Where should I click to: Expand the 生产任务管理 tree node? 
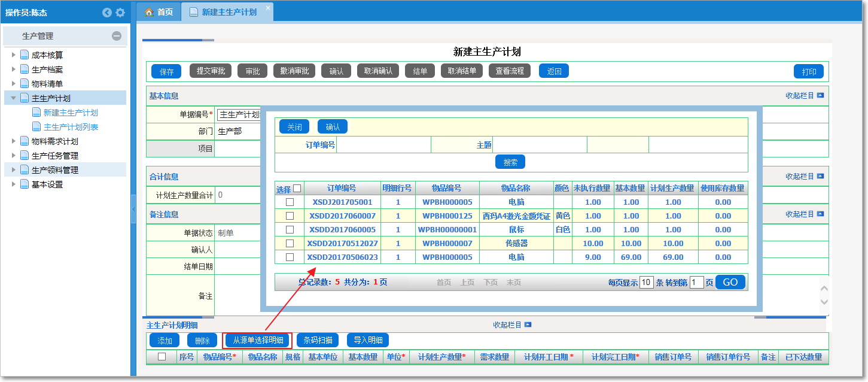coord(14,156)
